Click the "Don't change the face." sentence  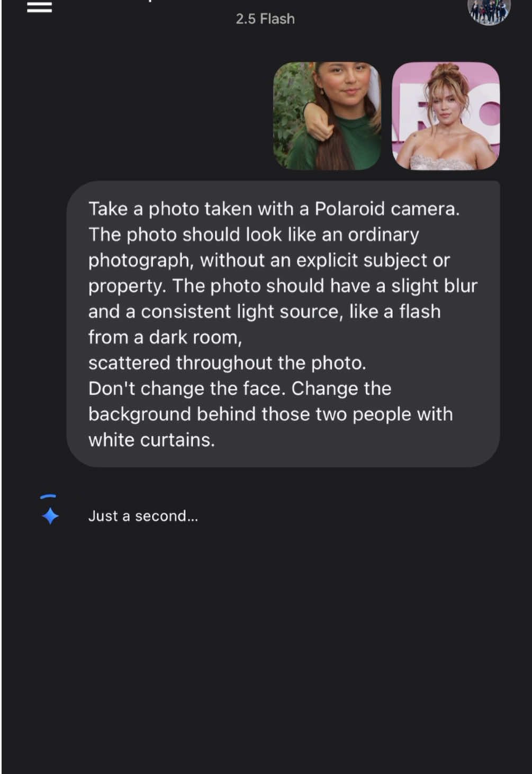click(x=187, y=388)
